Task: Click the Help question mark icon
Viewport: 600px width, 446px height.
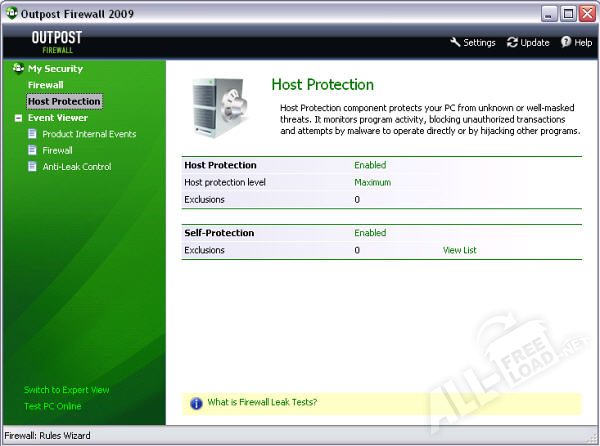Action: point(565,43)
